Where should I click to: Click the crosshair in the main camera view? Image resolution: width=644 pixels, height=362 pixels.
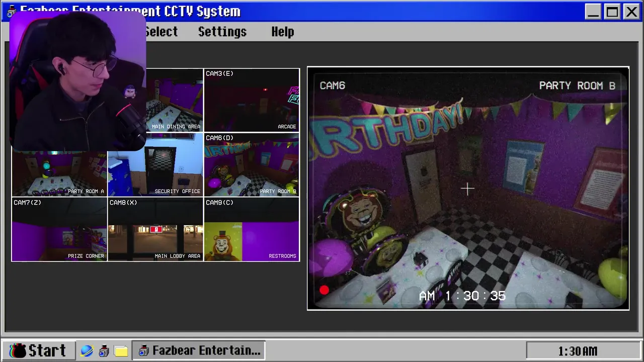[467, 189]
